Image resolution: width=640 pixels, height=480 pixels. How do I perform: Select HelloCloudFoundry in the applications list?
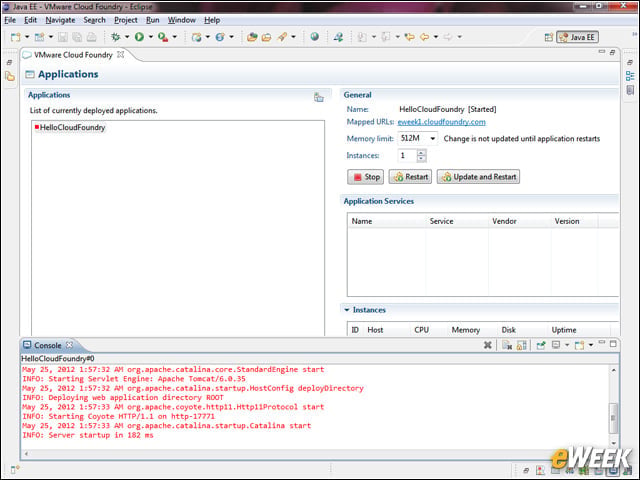click(x=72, y=128)
